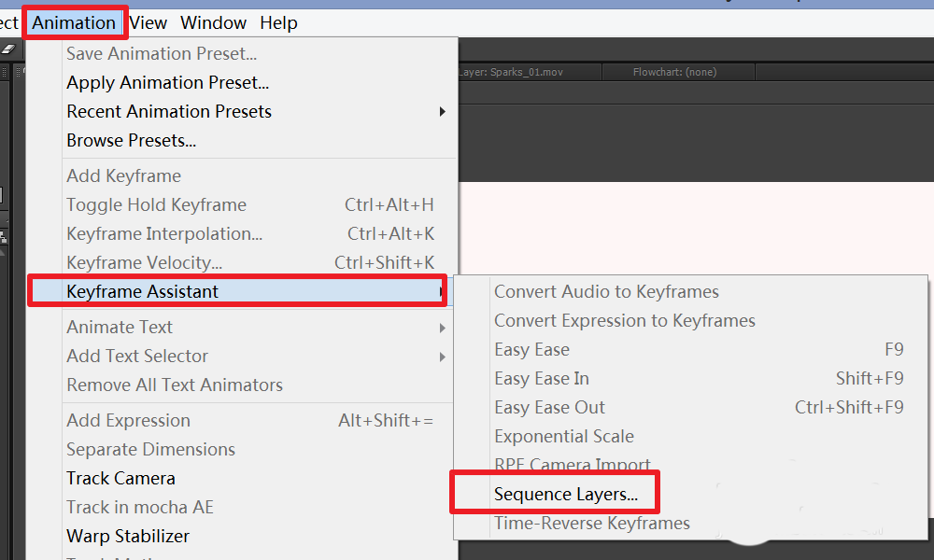Expand the Animate Text submenu arrow
Screen dimensions: 934x560
click(442, 328)
